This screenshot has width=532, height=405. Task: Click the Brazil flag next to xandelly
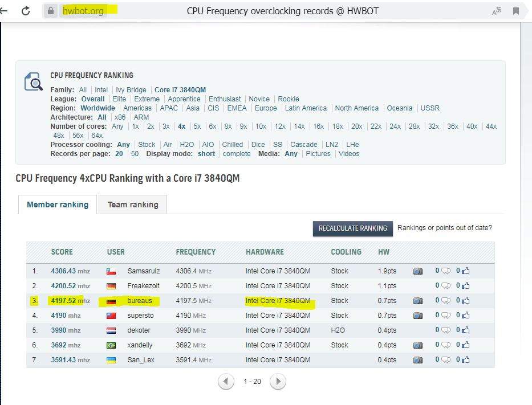click(x=111, y=345)
